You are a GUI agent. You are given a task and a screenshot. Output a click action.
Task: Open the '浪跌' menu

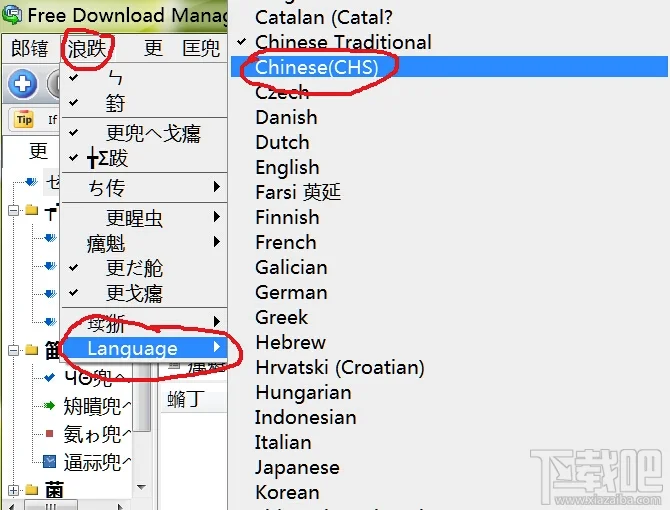click(87, 48)
